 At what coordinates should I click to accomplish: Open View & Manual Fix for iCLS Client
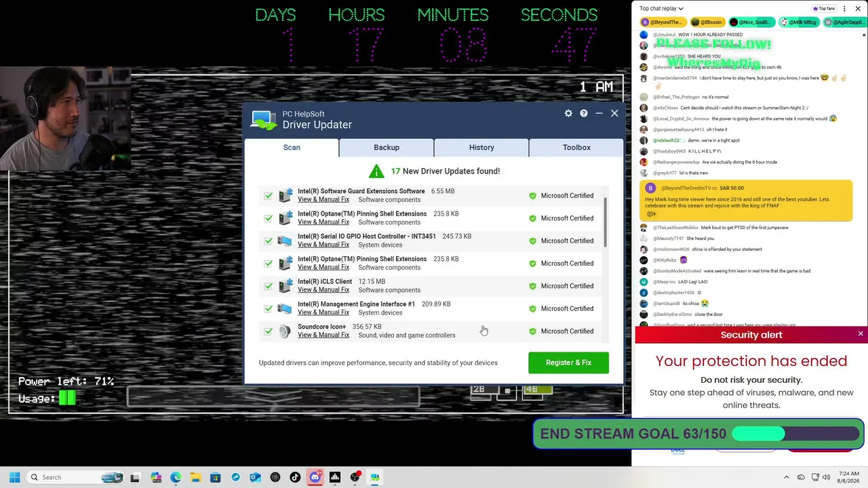(323, 290)
